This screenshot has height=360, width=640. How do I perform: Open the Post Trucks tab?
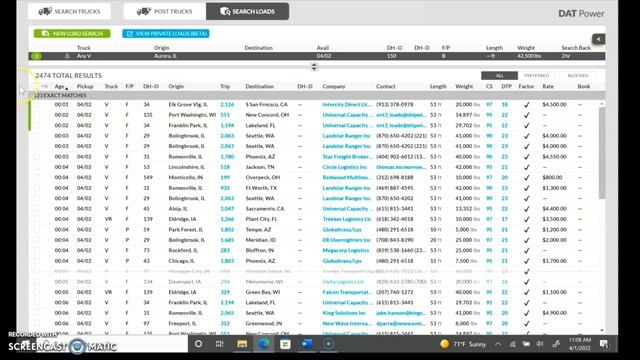click(x=164, y=11)
